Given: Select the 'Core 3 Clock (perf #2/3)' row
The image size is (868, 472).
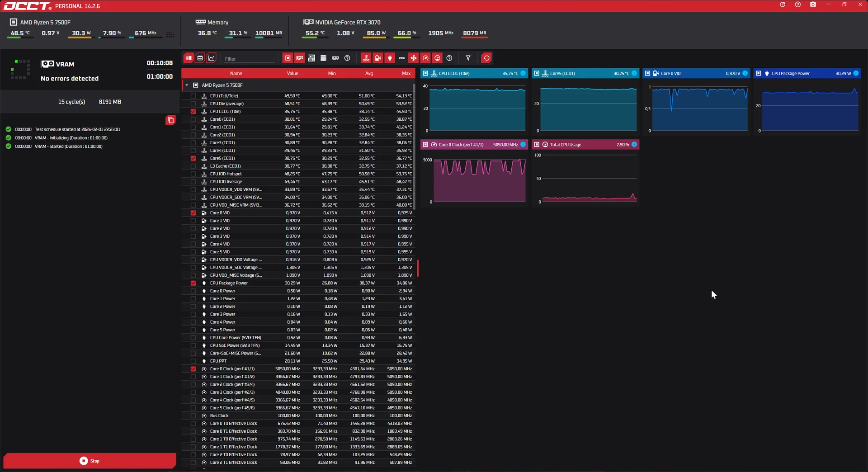Looking at the screenshot, I should 298,392.
